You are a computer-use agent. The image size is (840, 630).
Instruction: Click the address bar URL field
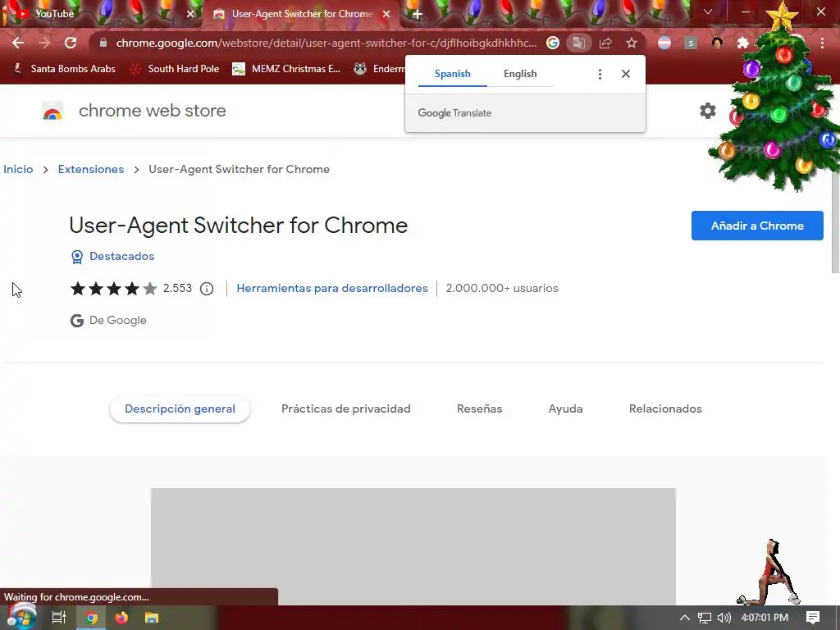[326, 43]
